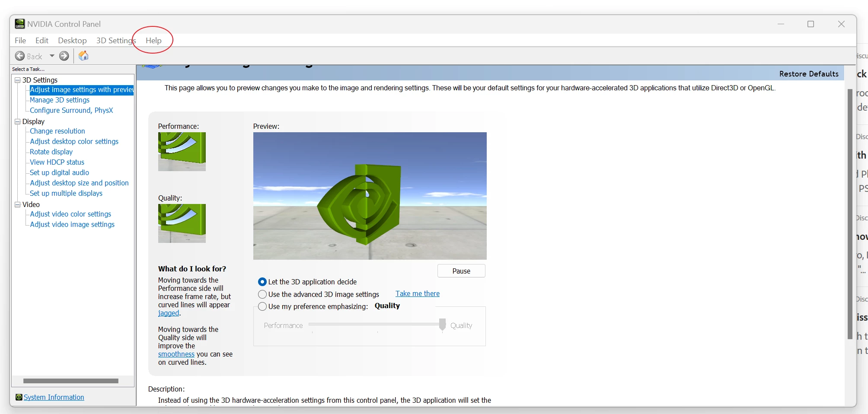
Task: Click the jagged help link
Action: click(169, 313)
